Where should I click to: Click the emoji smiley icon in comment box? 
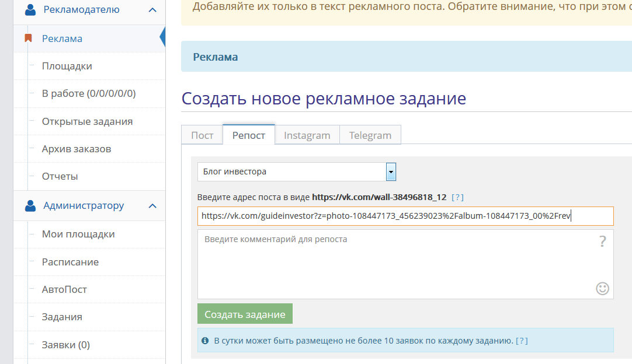[602, 288]
